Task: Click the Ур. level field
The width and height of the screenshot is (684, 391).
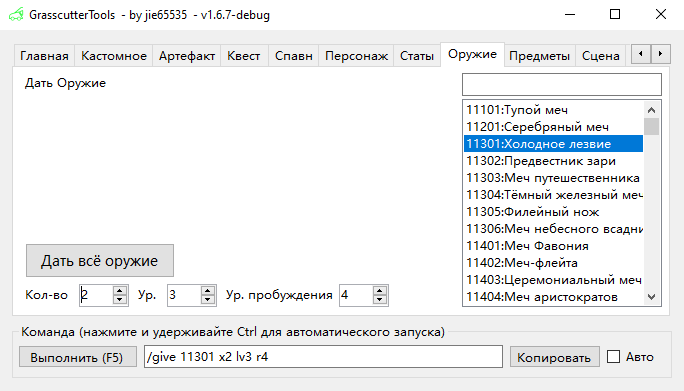Action: pos(184,295)
